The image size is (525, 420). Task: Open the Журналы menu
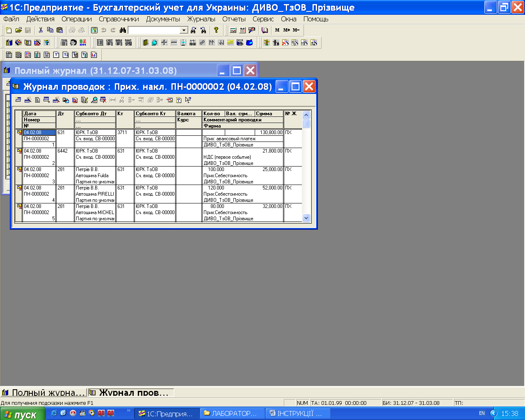coord(201,19)
